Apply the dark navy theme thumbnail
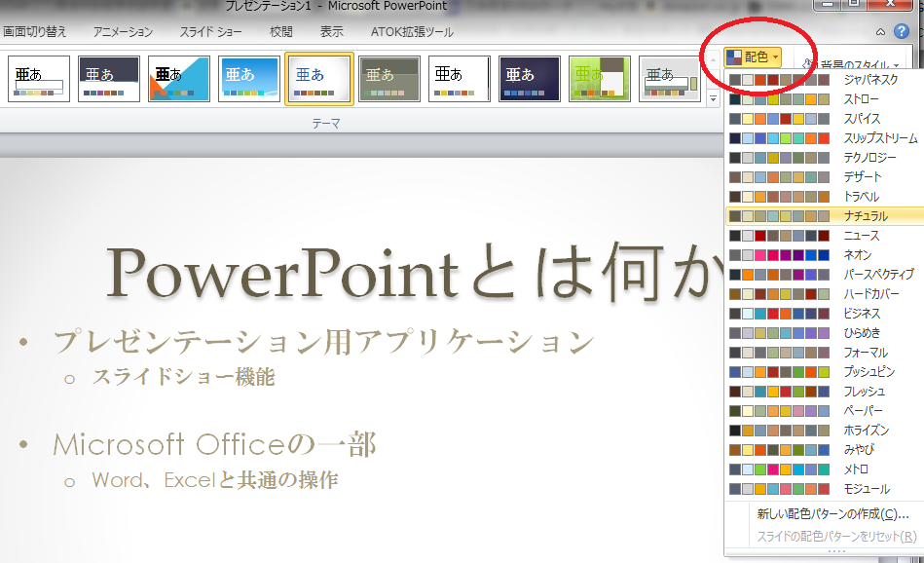This screenshot has height=563, width=924. [x=530, y=79]
